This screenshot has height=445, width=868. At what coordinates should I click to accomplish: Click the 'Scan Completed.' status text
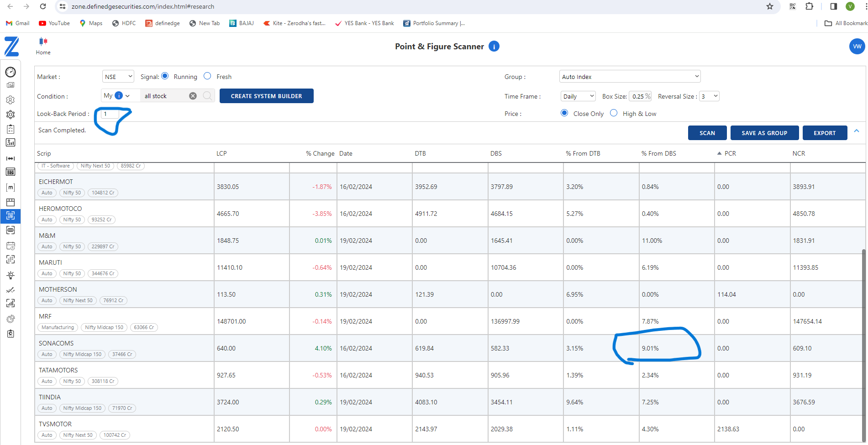pyautogui.click(x=62, y=130)
